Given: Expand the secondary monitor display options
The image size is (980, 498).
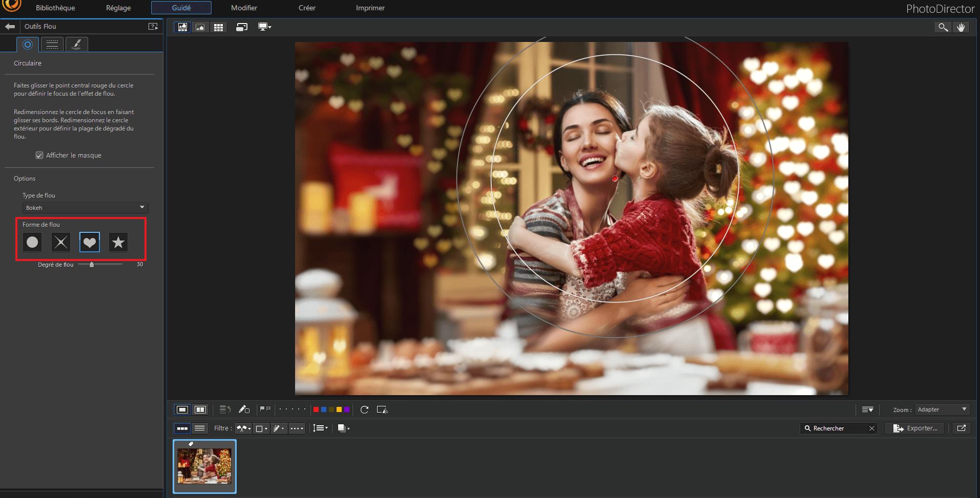Looking at the screenshot, I should click(264, 27).
